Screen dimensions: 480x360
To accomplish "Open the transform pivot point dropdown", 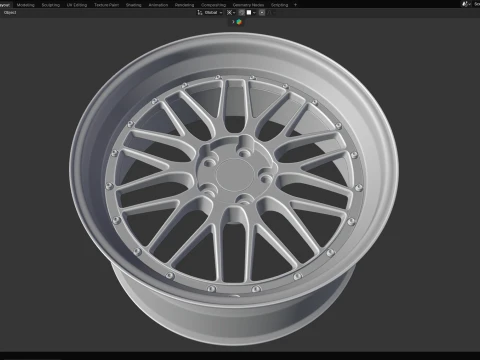I will tap(231, 13).
